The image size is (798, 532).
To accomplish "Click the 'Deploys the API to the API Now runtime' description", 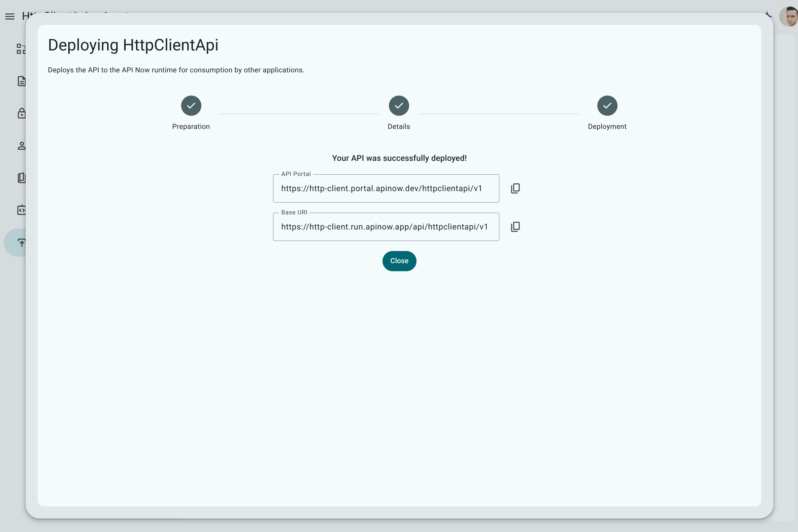I will (176, 70).
